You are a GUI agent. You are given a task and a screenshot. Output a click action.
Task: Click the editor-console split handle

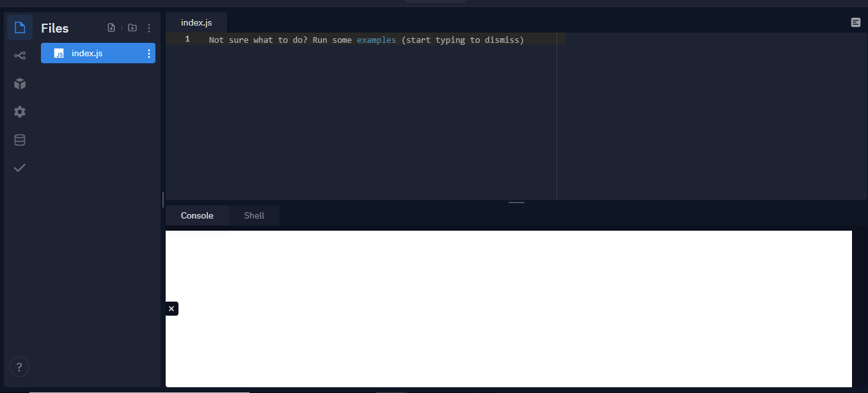(x=516, y=203)
